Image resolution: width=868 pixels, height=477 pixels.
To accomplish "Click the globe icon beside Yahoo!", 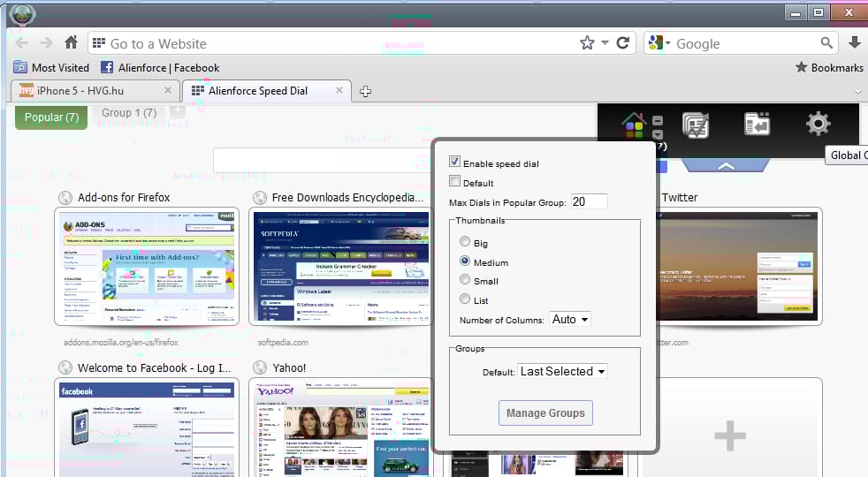I will pyautogui.click(x=260, y=367).
